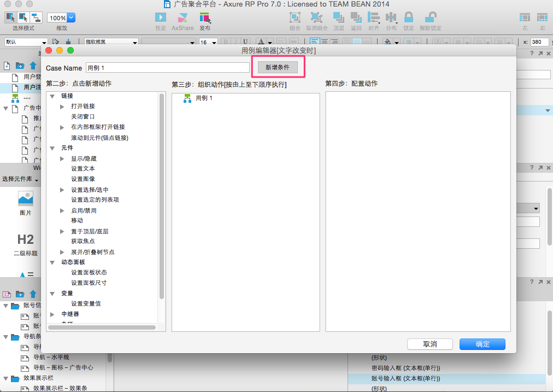
Task: Select the H2 二级标题 heading widget
Action: point(26,239)
